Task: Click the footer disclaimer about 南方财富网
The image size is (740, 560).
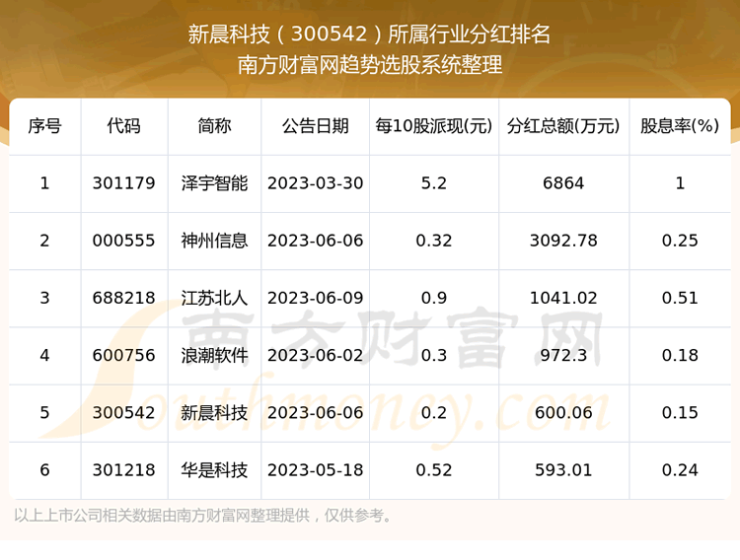Action: tap(203, 516)
